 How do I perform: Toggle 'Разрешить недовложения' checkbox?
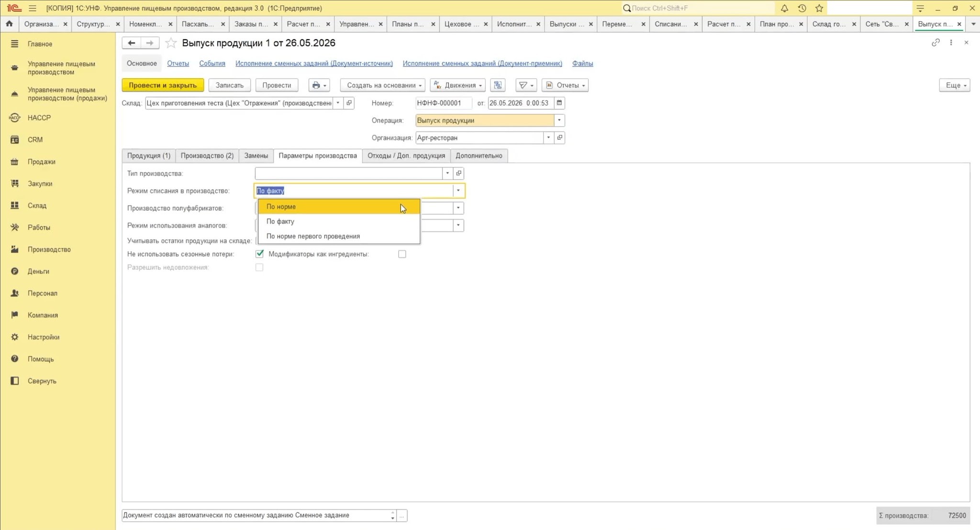click(x=259, y=267)
